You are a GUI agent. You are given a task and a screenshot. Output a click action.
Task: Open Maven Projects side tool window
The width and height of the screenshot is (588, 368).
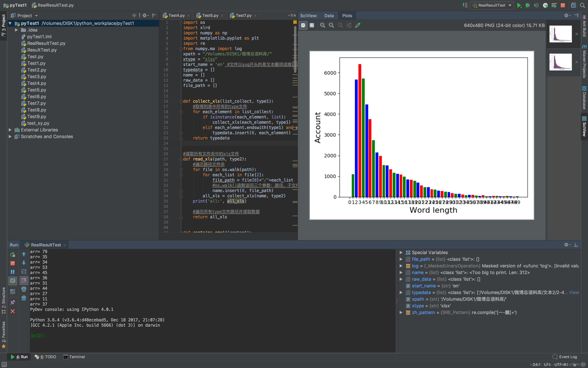tap(584, 61)
